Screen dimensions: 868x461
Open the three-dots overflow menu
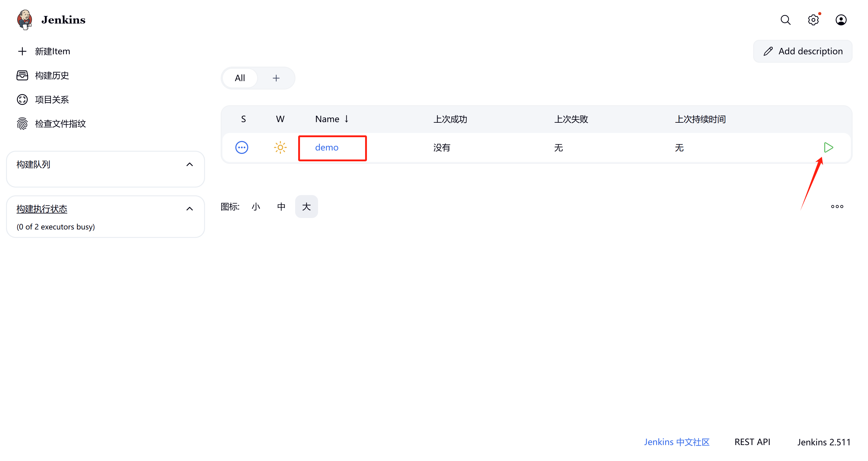[837, 207]
